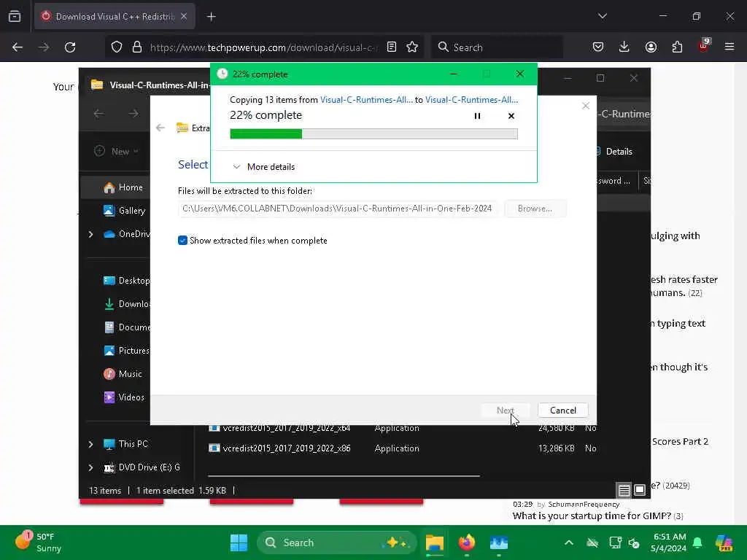The height and width of the screenshot is (560, 747).
Task: Open Downloads folder in Explorer sidebar
Action: (x=125, y=304)
